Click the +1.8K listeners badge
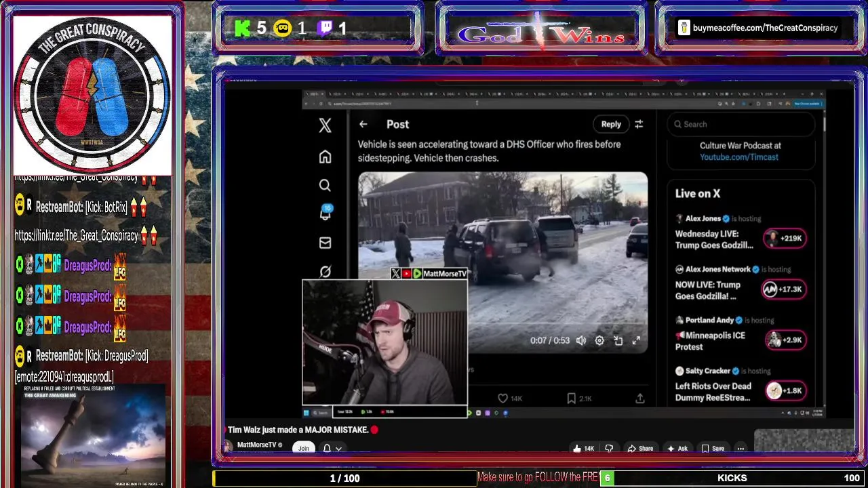This screenshot has width=868, height=488. pos(785,391)
